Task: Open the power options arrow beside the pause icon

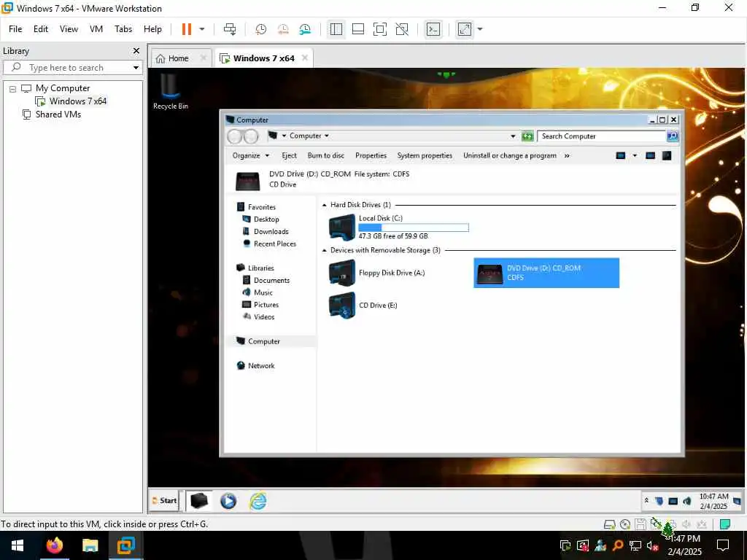Action: (x=202, y=29)
